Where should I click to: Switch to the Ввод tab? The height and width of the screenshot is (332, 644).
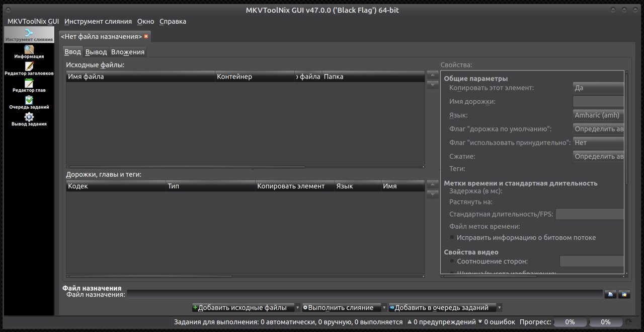coord(73,51)
